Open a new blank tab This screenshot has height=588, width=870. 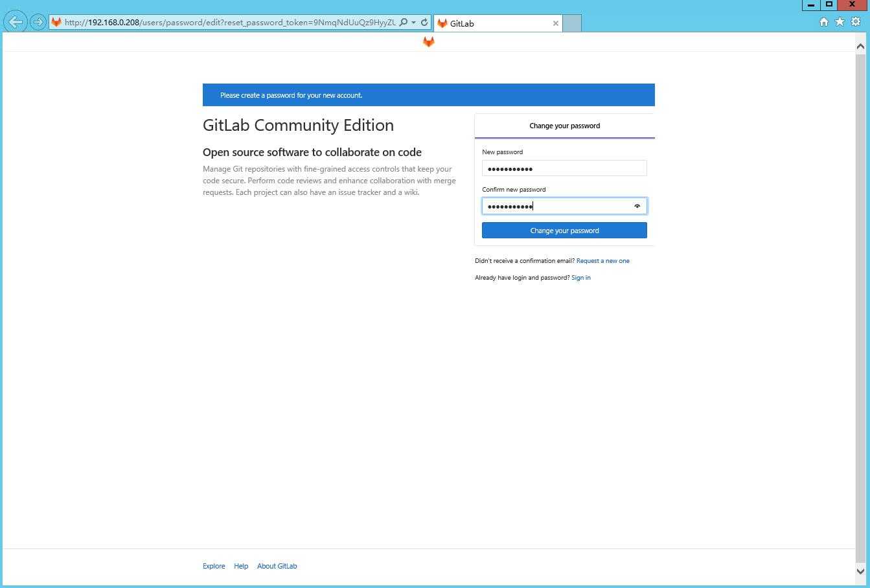[x=572, y=23]
